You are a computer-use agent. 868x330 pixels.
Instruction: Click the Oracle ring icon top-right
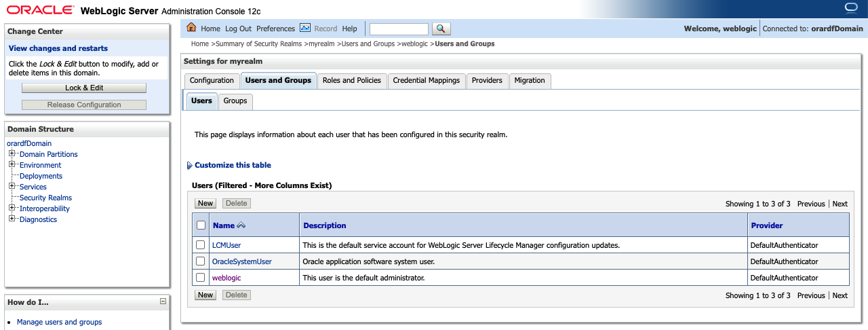coord(852,7)
